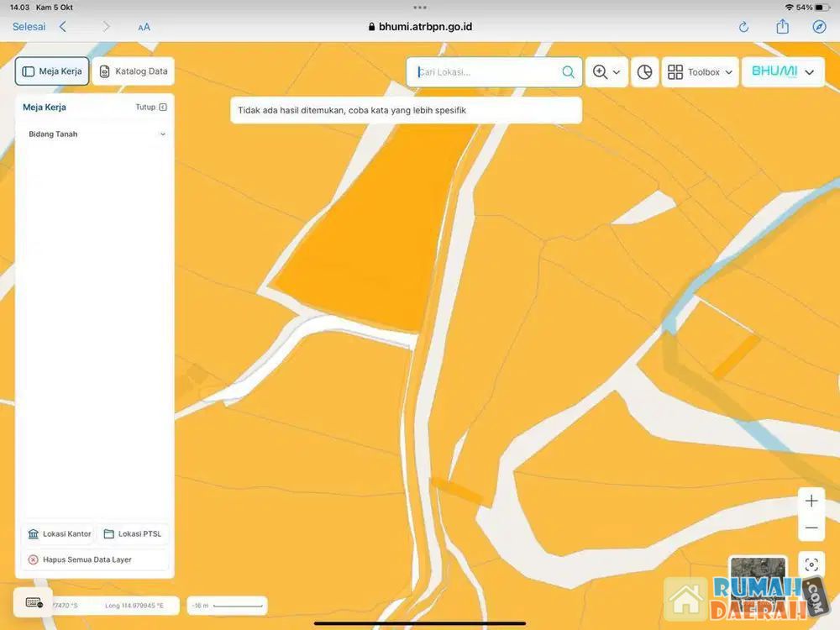840x630 pixels.
Task: Open the Toolbox dropdown
Action: pyautogui.click(x=701, y=72)
